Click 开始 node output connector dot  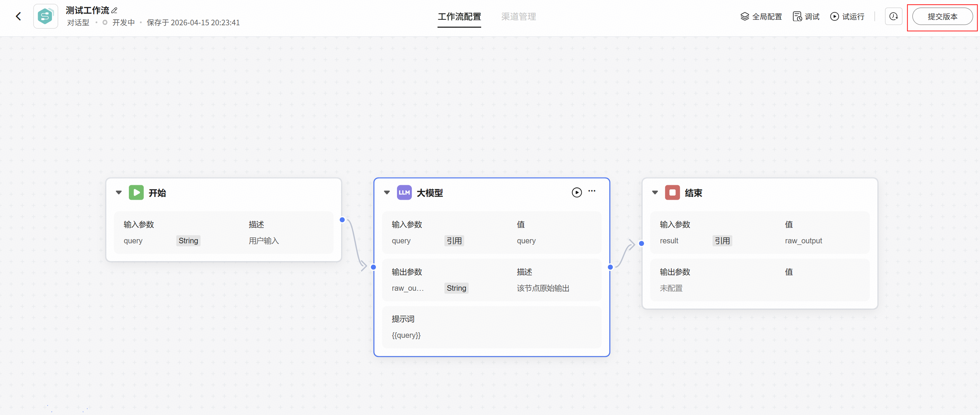coord(342,220)
